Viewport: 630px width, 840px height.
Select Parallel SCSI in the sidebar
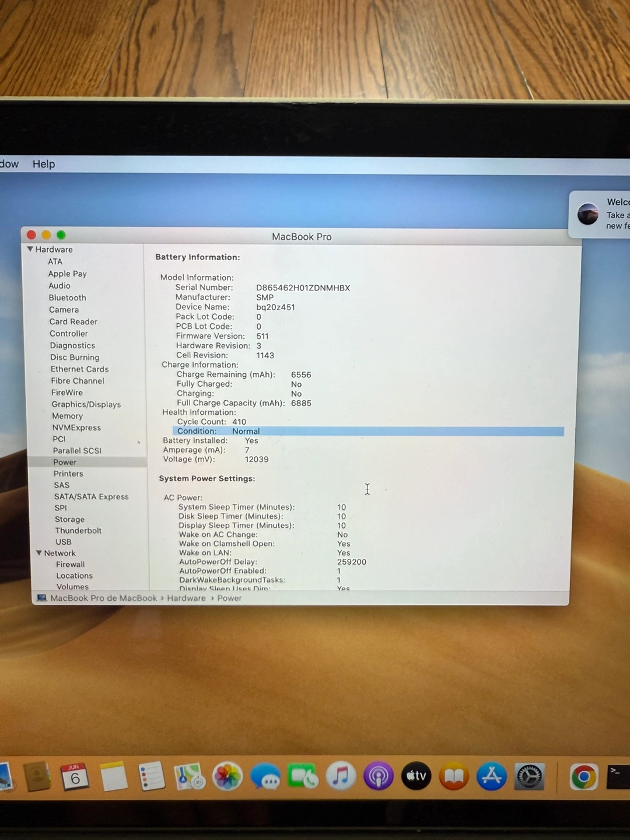(77, 451)
